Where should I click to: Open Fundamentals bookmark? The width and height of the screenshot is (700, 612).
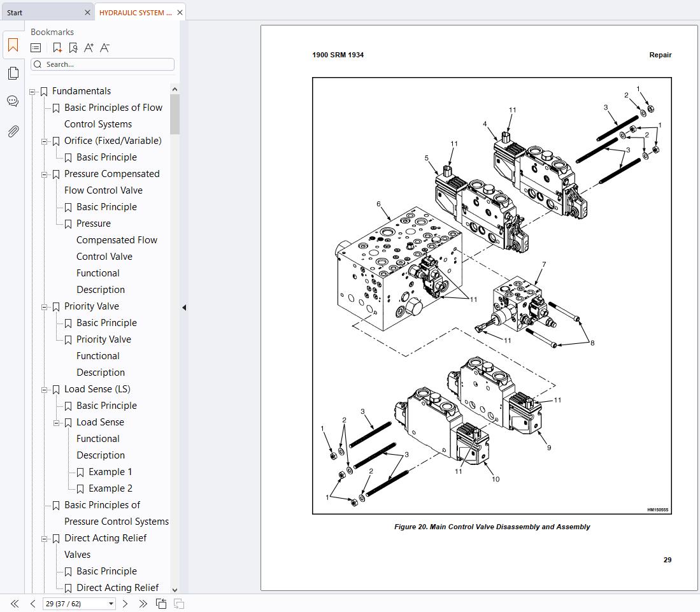pyautogui.click(x=82, y=91)
